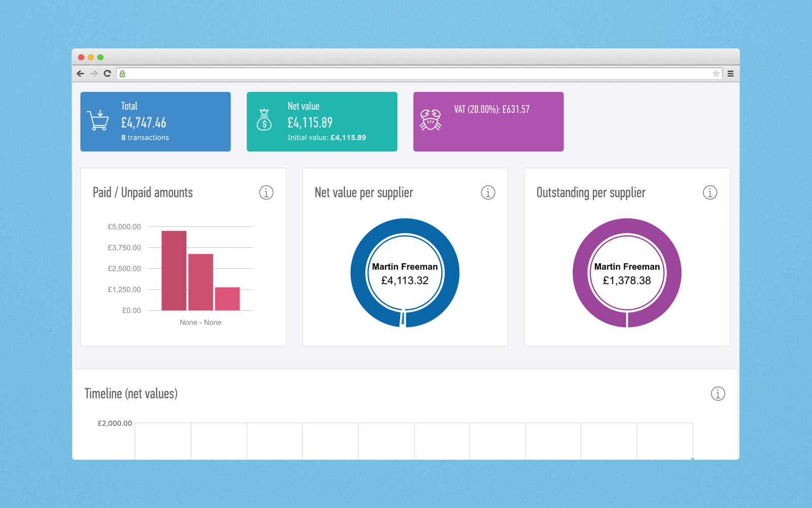
Task: Close the window with the red button
Action: (81, 57)
